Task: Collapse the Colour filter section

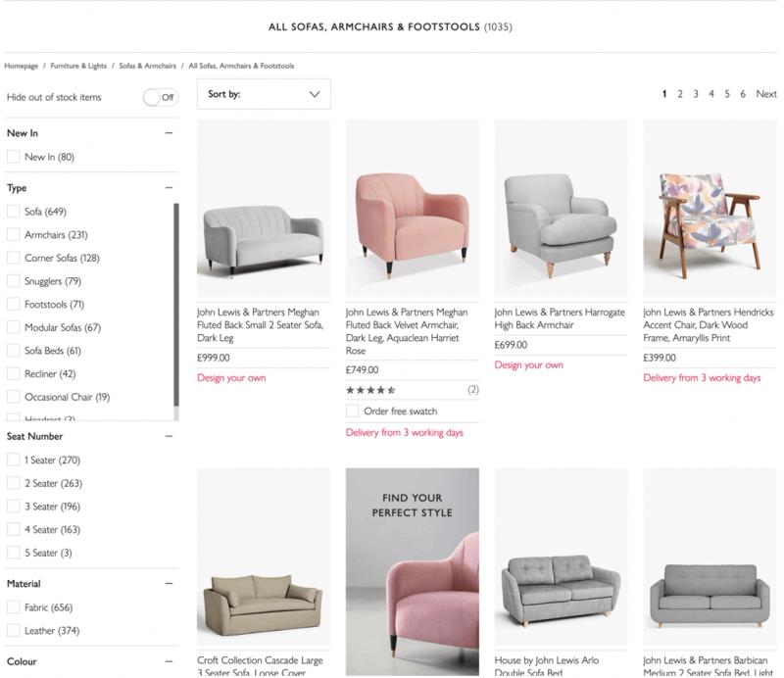Action: click(x=169, y=661)
